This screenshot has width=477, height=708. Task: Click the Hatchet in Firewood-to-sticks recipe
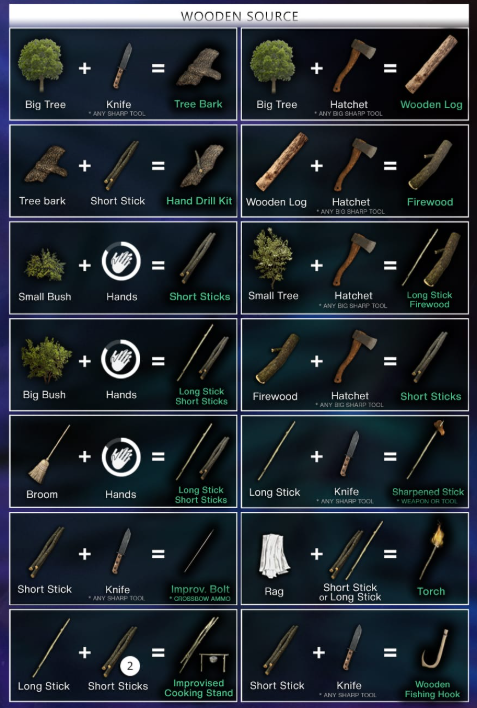coord(356,357)
